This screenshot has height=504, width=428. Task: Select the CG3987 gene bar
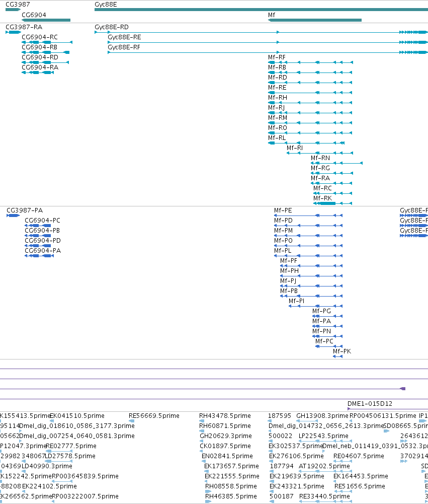(x=13, y=10)
